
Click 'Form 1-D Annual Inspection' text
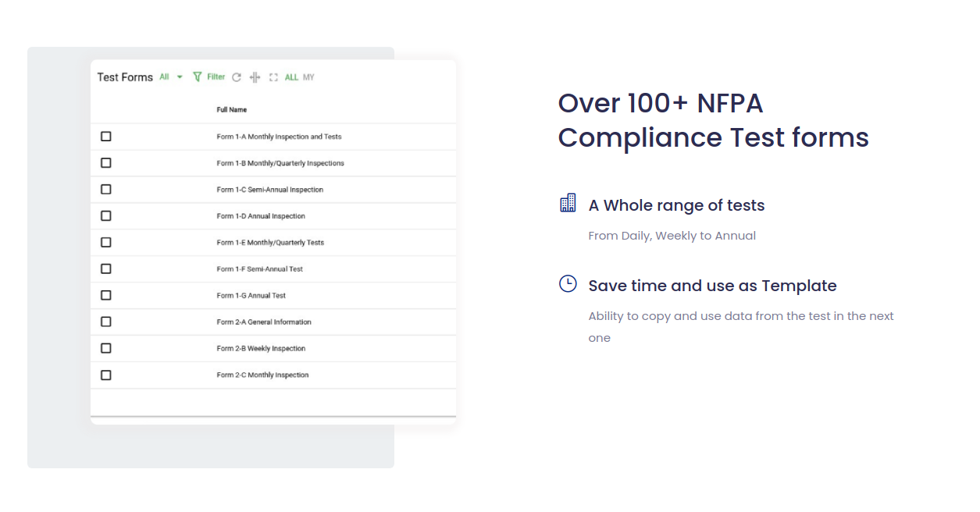tap(261, 216)
